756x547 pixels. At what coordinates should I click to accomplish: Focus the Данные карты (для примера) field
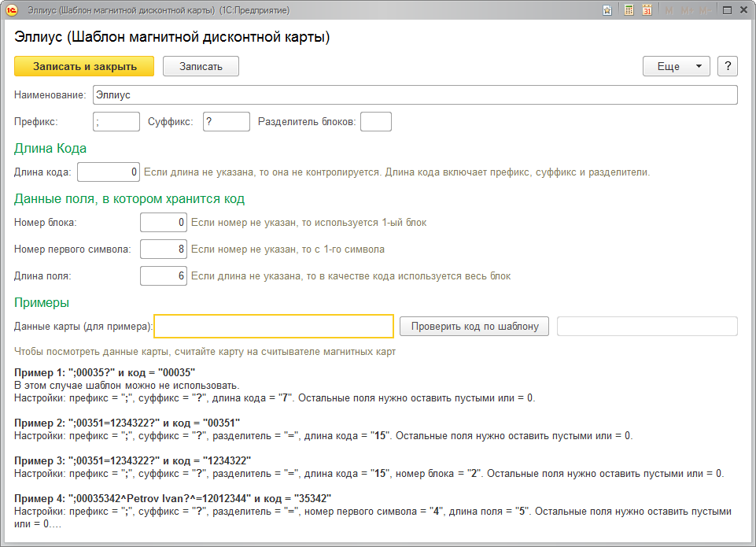274,326
